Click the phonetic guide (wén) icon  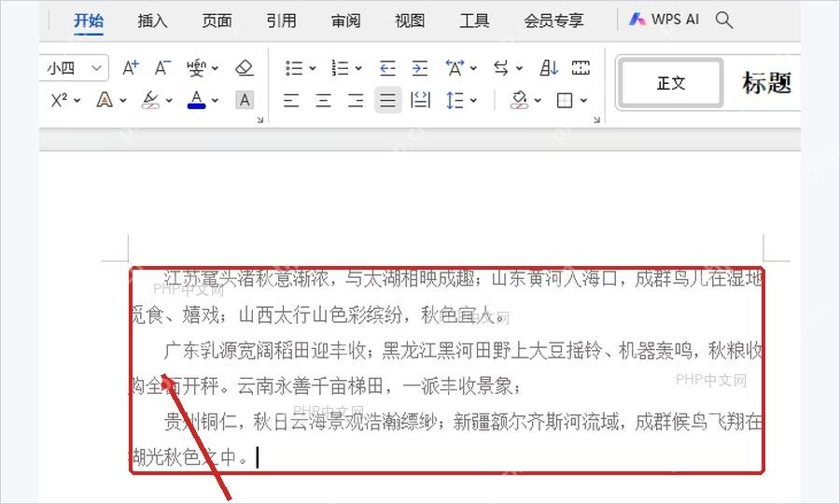coord(196,68)
